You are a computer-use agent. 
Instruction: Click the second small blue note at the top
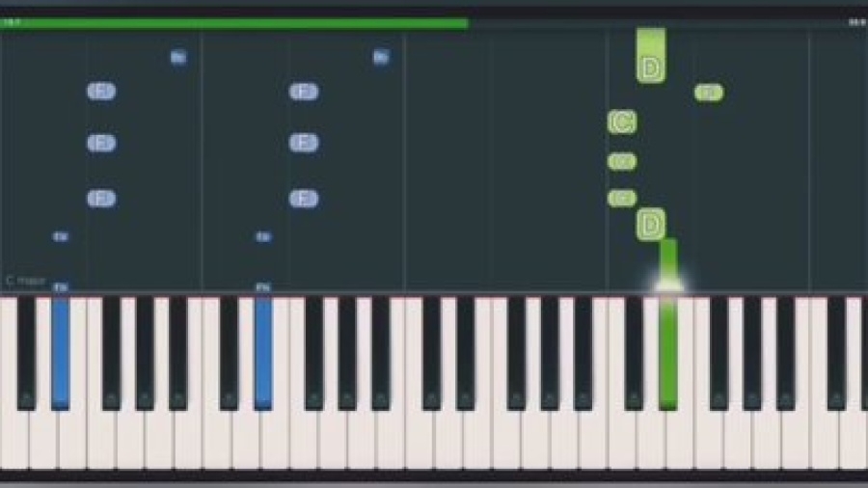pyautogui.click(x=381, y=57)
